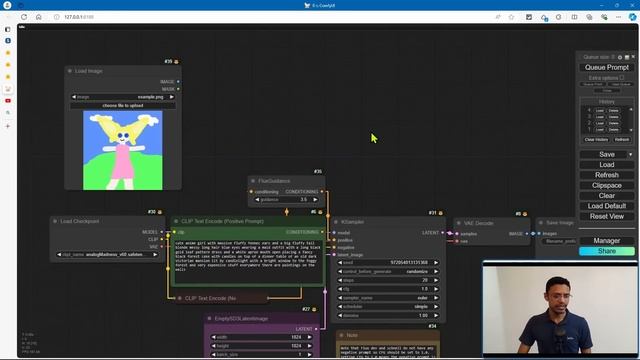This screenshot has height=360, width=640.
Task: Click the badge icon beside node #31
Action: (x=440, y=213)
